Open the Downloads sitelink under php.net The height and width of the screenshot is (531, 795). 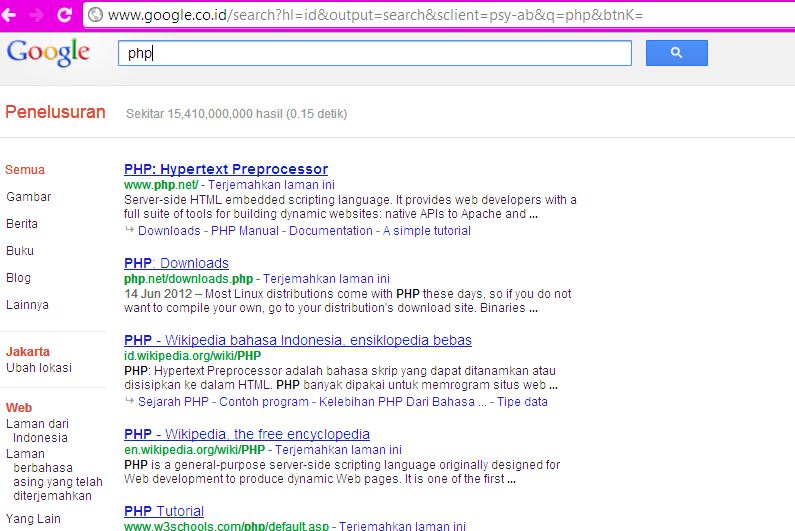click(169, 231)
